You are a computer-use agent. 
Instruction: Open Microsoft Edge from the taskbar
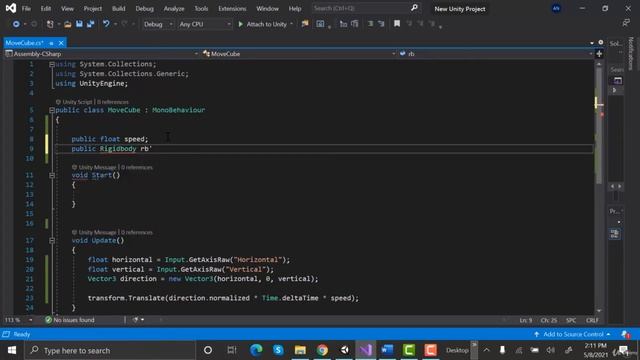256,350
